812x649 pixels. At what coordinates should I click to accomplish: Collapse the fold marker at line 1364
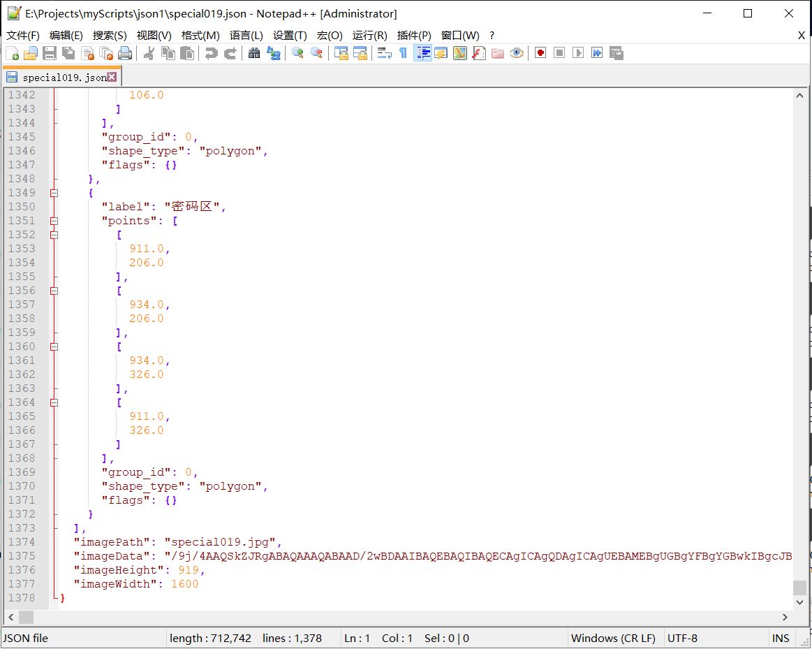[54, 402]
